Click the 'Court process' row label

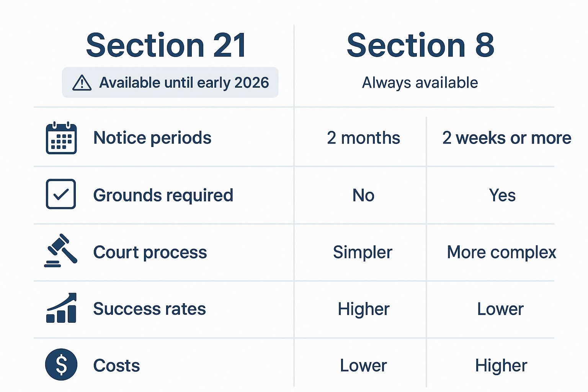(x=150, y=252)
